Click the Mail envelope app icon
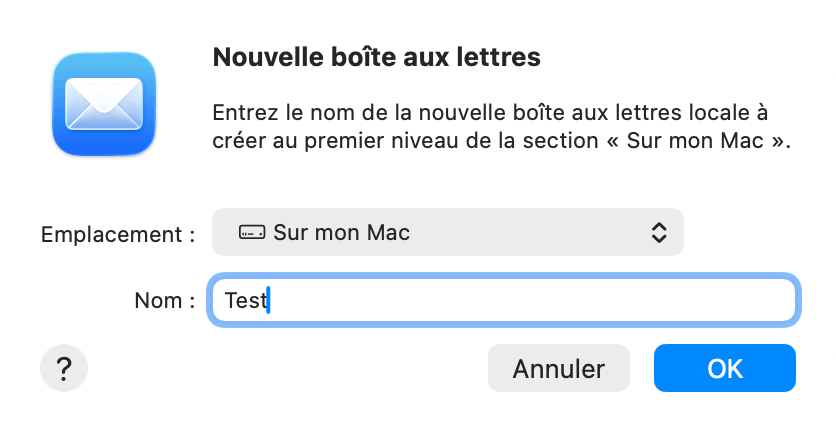The height and width of the screenshot is (432, 836). tap(105, 104)
